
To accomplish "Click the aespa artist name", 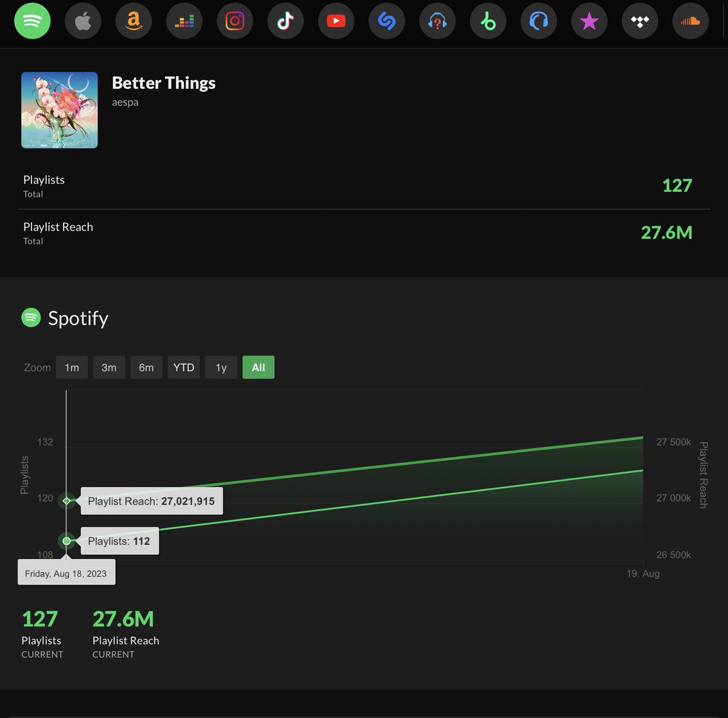I will point(125,102).
